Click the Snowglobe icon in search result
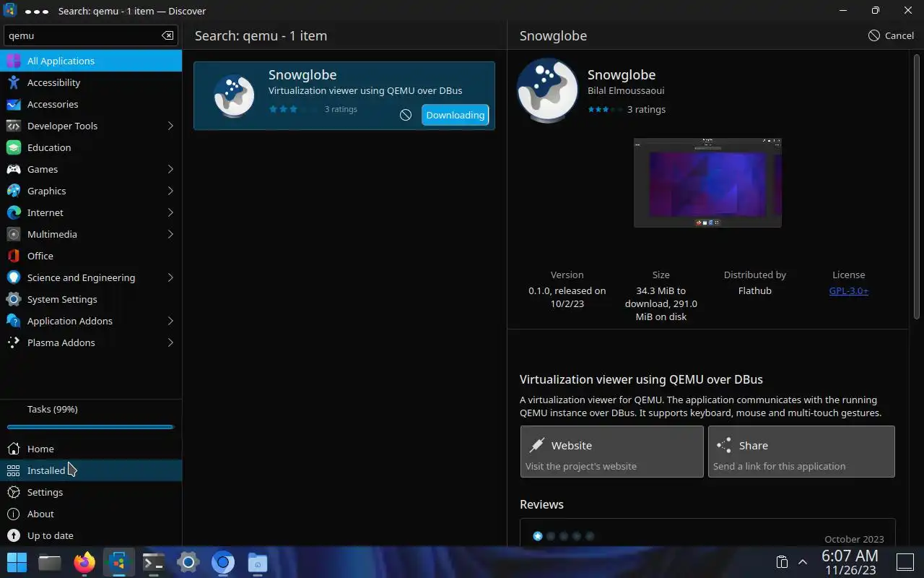This screenshot has height=578, width=924. click(234, 96)
